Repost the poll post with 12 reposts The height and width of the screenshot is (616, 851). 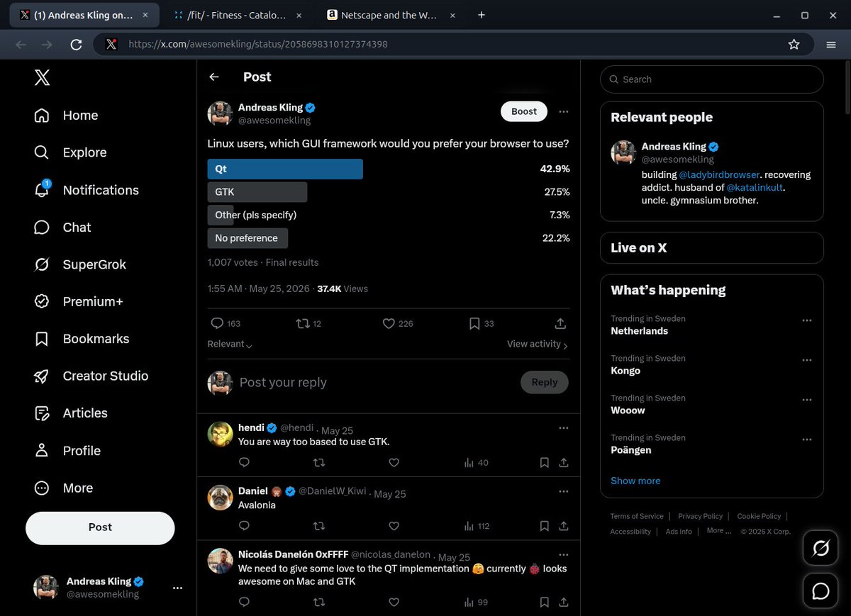point(308,323)
